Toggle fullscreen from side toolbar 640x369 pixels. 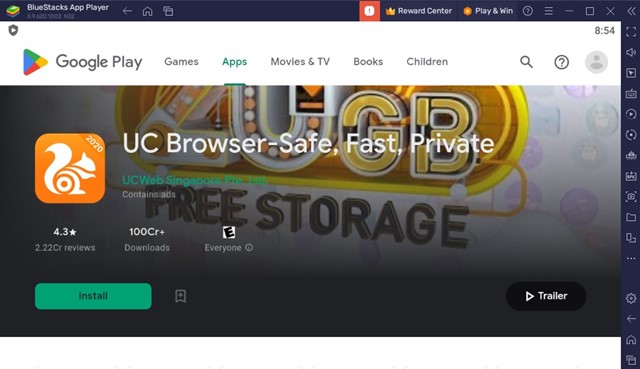tap(631, 32)
